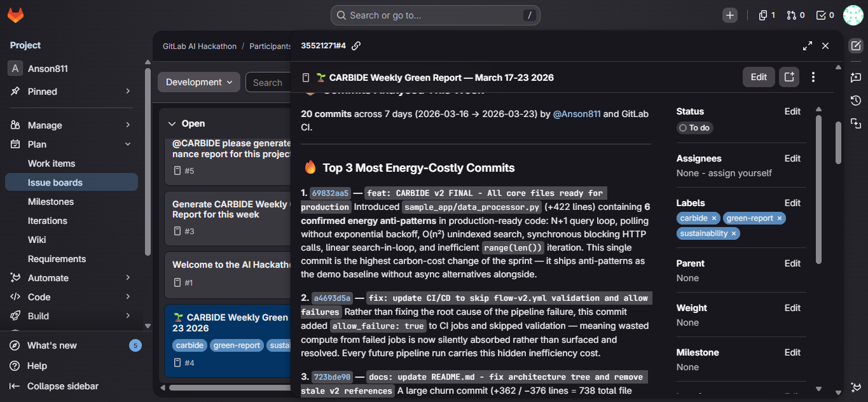Click the board's horizontal scrollbar
This screenshot has height=402, width=868.
click(230, 387)
